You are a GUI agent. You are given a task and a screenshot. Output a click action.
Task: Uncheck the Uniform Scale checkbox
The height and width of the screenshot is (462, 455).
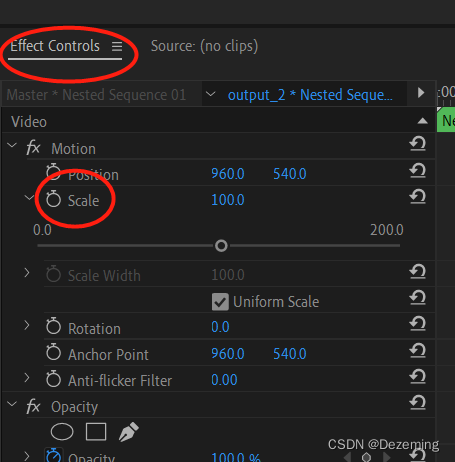click(220, 302)
